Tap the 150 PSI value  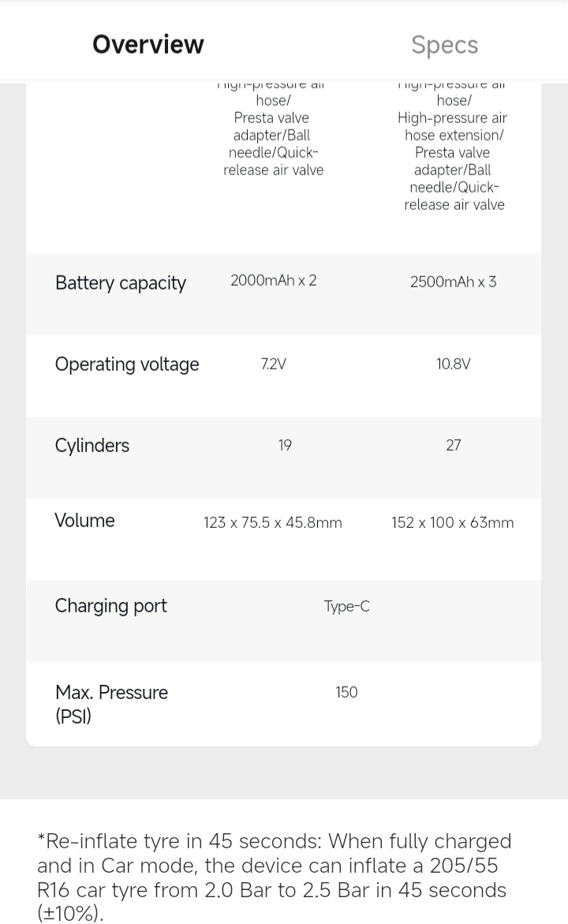point(346,692)
